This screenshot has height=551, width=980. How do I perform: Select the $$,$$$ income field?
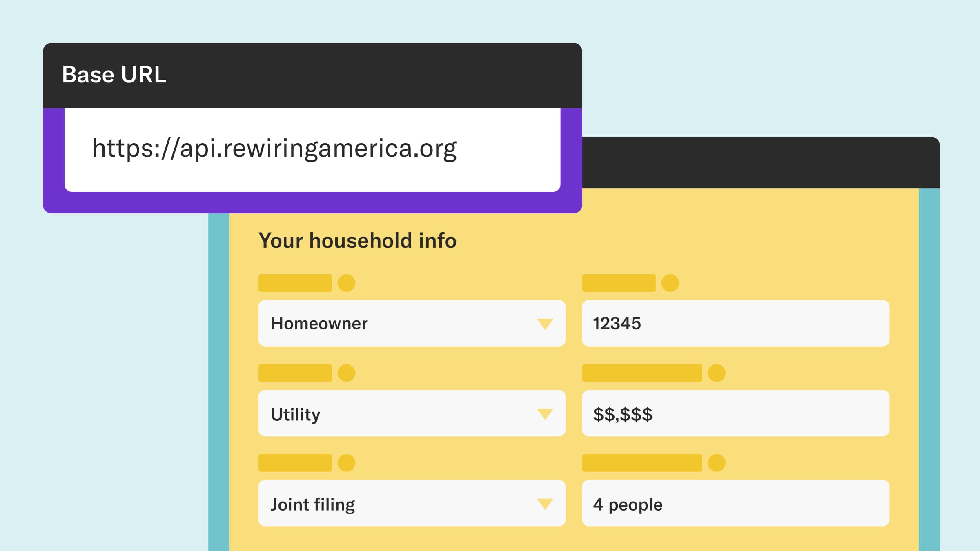click(735, 413)
